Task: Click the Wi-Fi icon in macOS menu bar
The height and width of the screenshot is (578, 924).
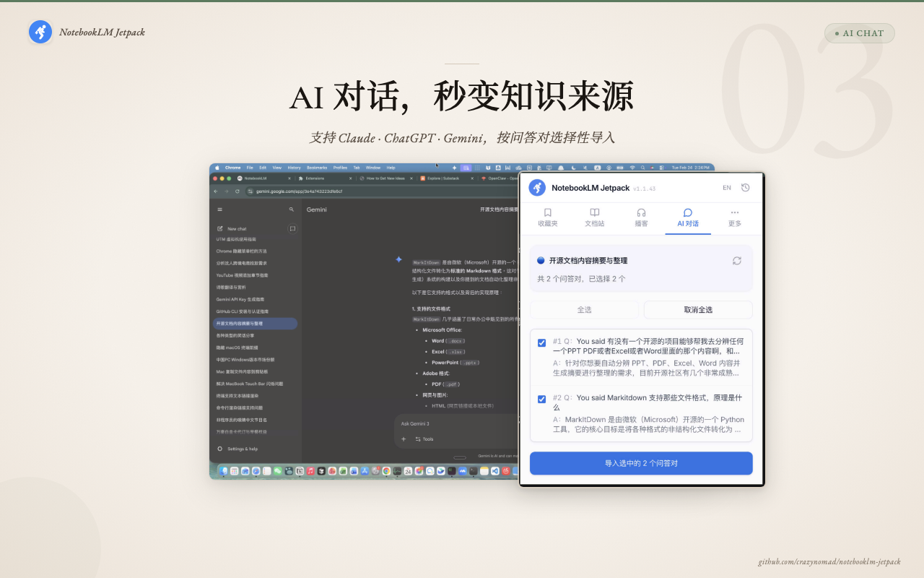Action: pyautogui.click(x=632, y=168)
